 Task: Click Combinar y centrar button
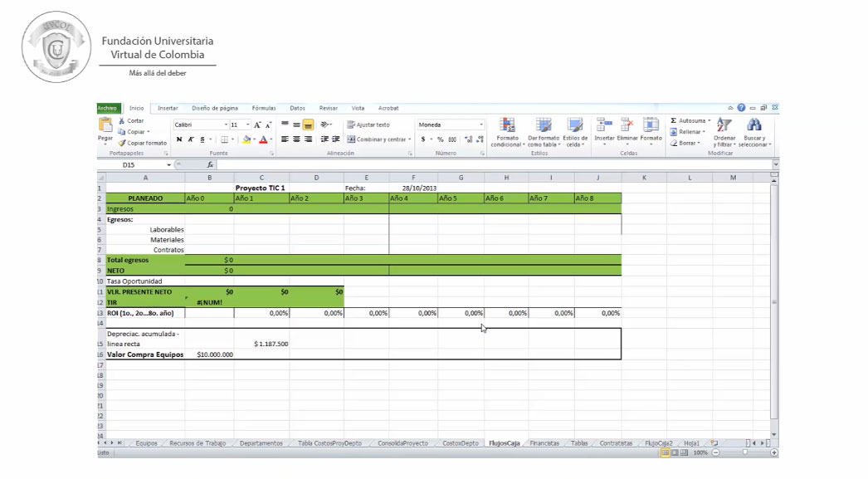click(x=377, y=139)
